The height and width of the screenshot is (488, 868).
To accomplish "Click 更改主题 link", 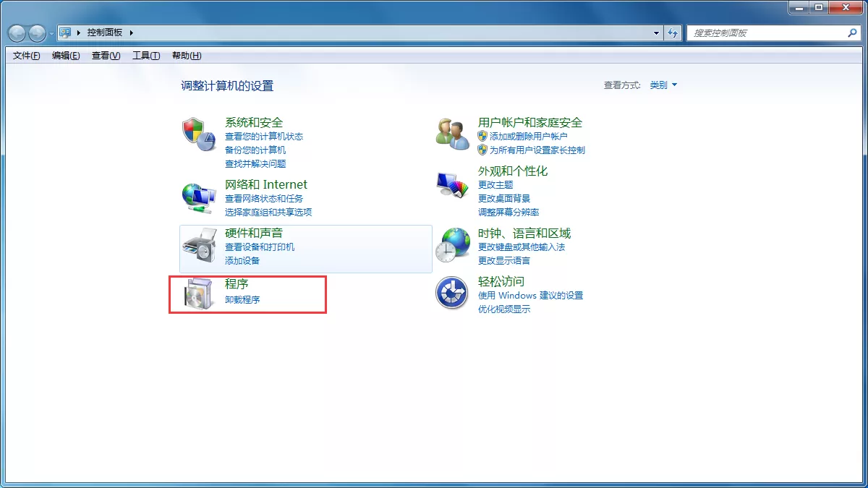I will (495, 184).
